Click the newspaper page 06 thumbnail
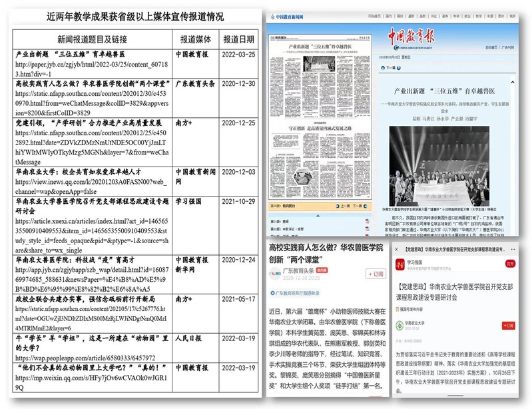This screenshot has height=409, width=532. click(x=320, y=117)
